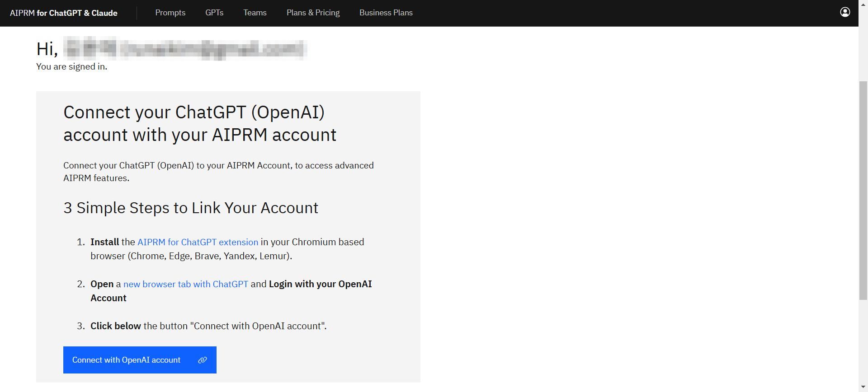The image size is (868, 392).
Task: Open the new browser tab with ChatGPT link
Action: pos(186,284)
